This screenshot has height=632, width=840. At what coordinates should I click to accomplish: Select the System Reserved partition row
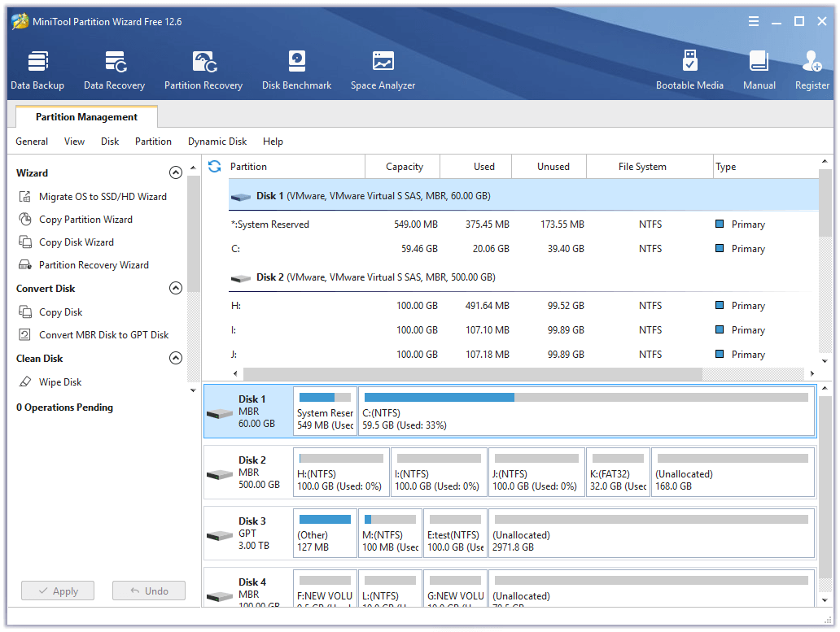pos(524,224)
